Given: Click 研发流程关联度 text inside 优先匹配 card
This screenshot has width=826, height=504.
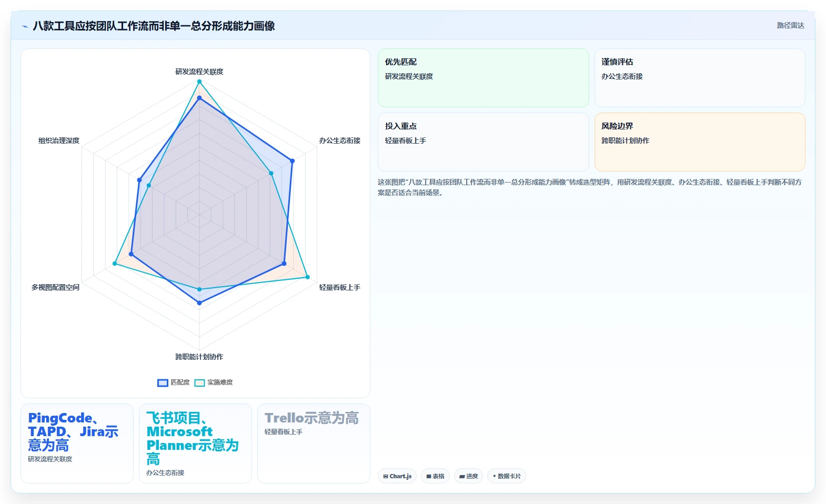Looking at the screenshot, I should click(409, 76).
